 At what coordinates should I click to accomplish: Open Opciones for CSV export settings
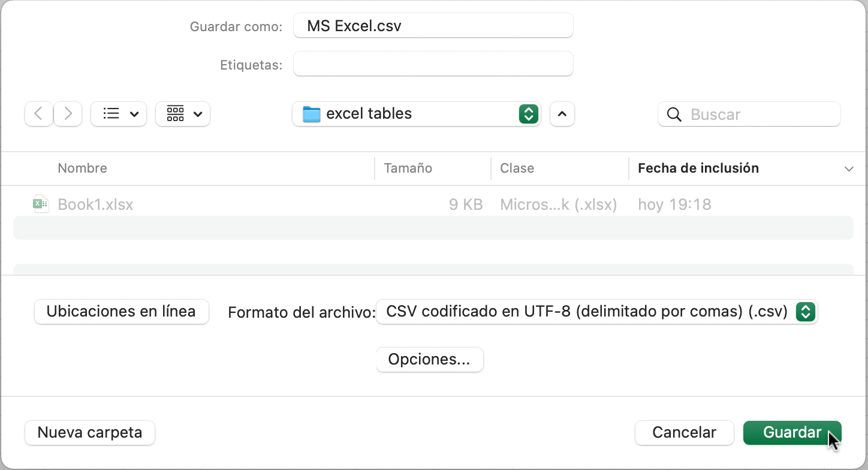click(429, 359)
